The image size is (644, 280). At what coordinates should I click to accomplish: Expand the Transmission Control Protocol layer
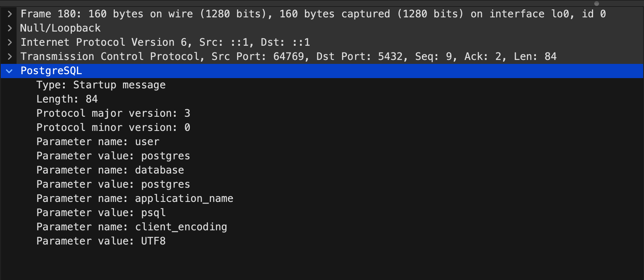tap(9, 56)
